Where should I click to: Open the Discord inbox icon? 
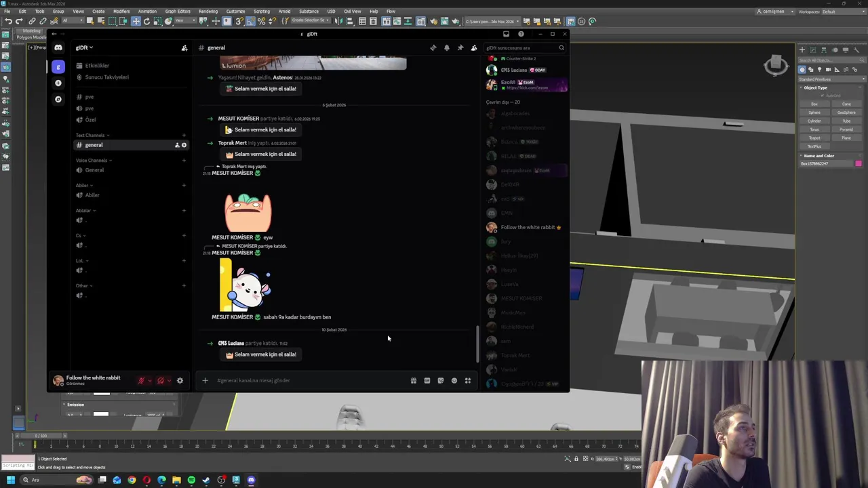click(x=506, y=34)
